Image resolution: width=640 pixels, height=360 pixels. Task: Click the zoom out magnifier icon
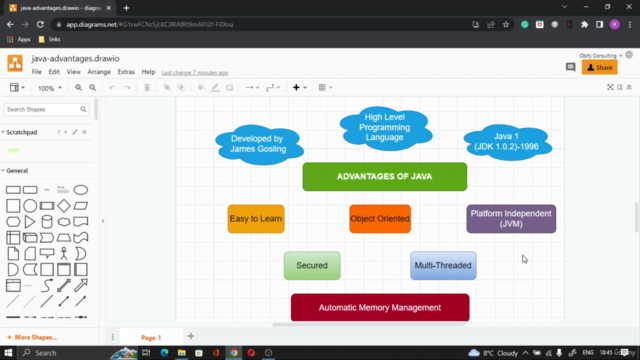(x=93, y=87)
